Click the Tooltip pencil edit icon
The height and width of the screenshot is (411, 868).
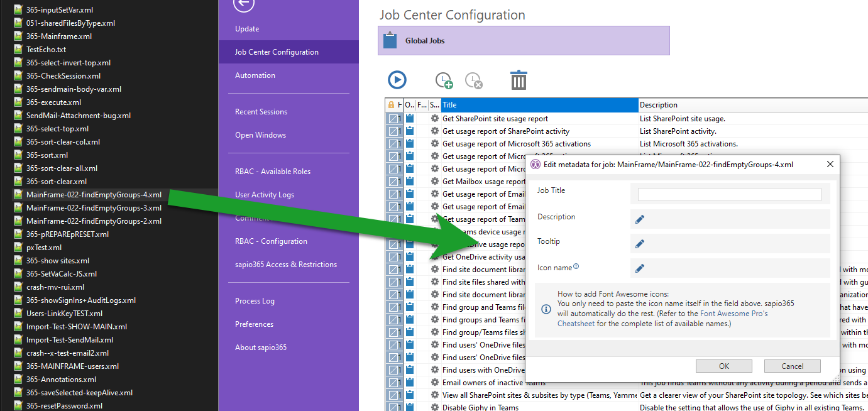pyautogui.click(x=640, y=244)
